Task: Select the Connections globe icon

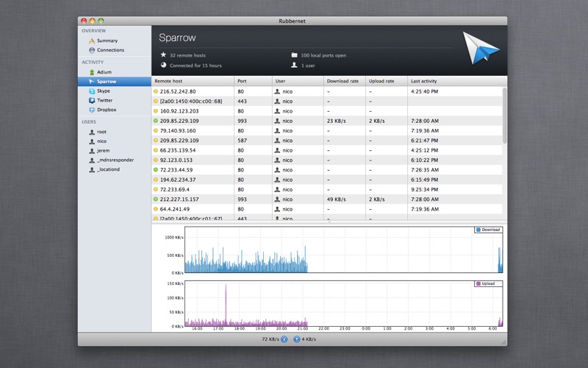Action: pos(92,50)
